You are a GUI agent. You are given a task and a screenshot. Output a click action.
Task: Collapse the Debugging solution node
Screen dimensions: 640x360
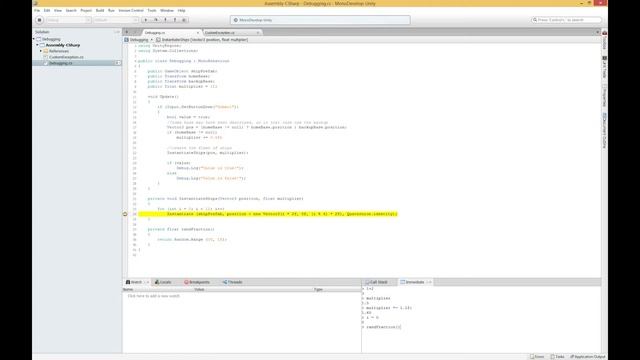[34, 39]
